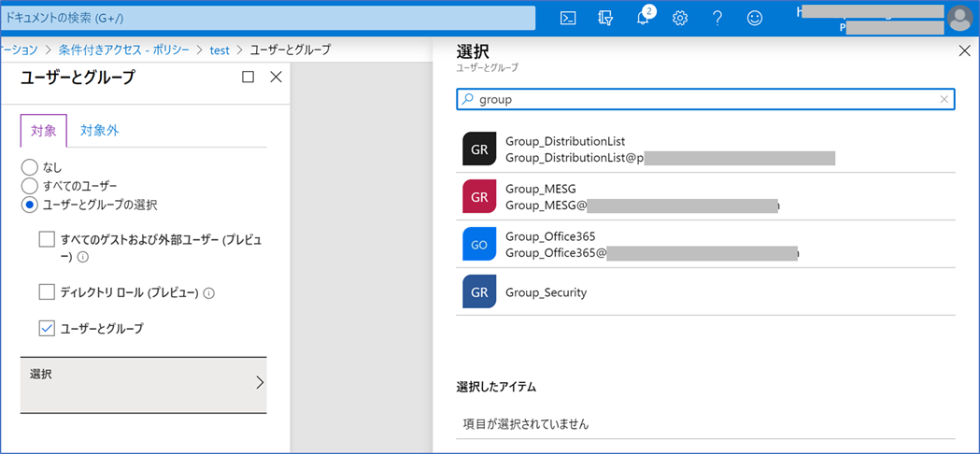The height and width of the screenshot is (454, 980).
Task: Select Group_MESG from results
Action: (x=705, y=196)
